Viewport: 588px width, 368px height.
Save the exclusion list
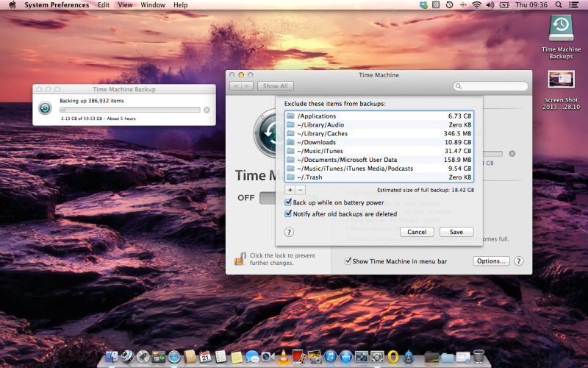click(x=456, y=232)
